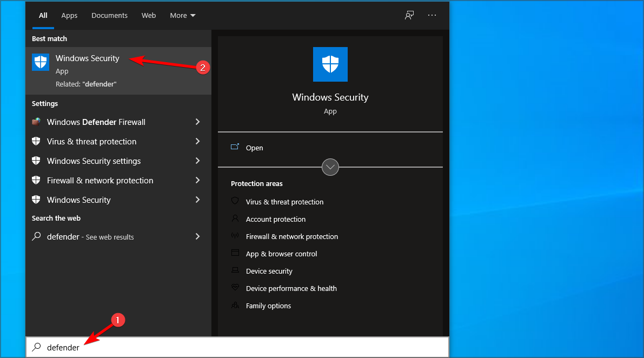644x358 pixels.
Task: Click the shield icon beside Windows Security setting
Action: pos(36,200)
